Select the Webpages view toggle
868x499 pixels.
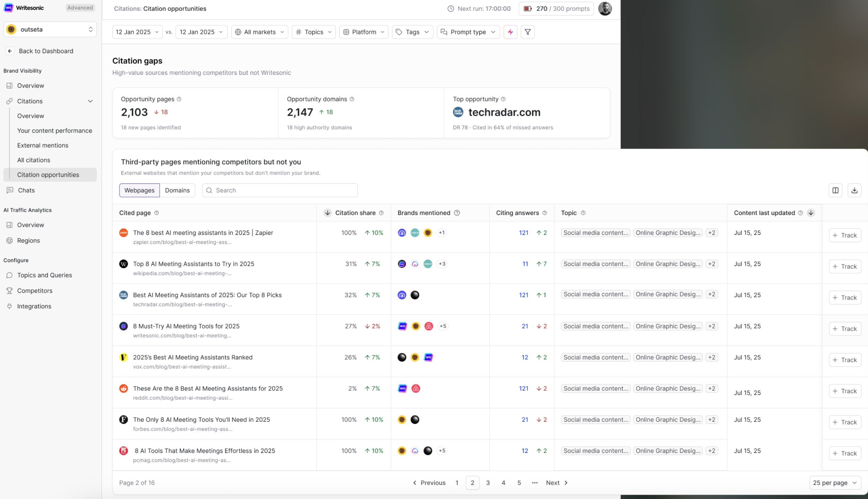[139, 190]
